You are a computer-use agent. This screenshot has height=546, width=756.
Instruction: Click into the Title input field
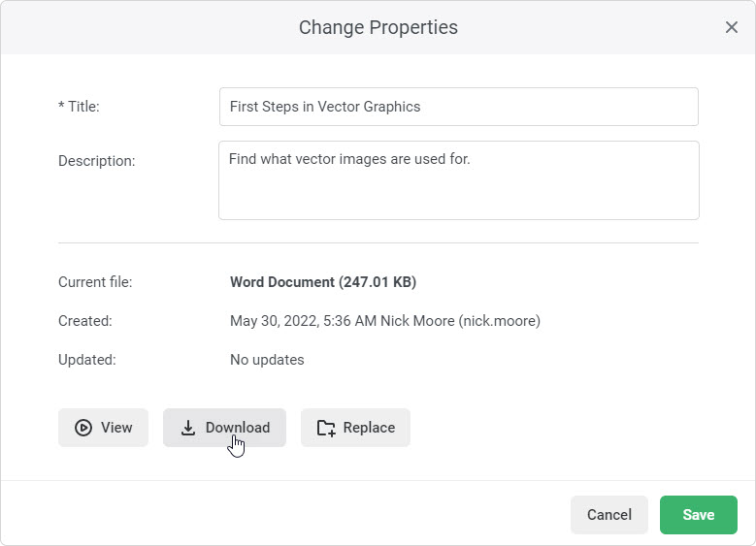pos(458,107)
